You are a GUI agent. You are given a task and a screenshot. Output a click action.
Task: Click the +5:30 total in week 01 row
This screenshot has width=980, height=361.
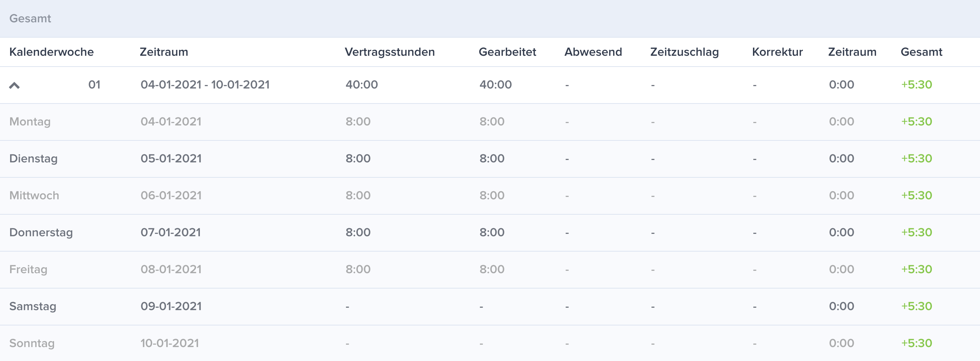pyautogui.click(x=917, y=84)
